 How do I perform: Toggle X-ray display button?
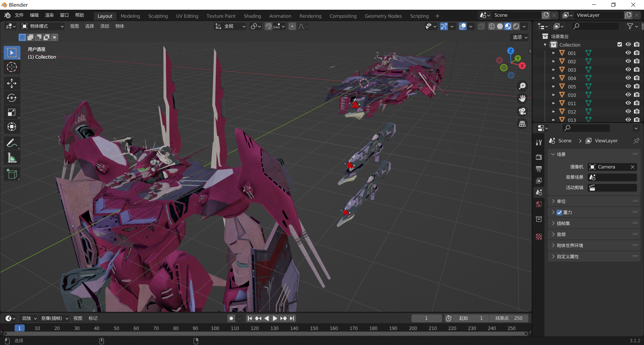481,26
